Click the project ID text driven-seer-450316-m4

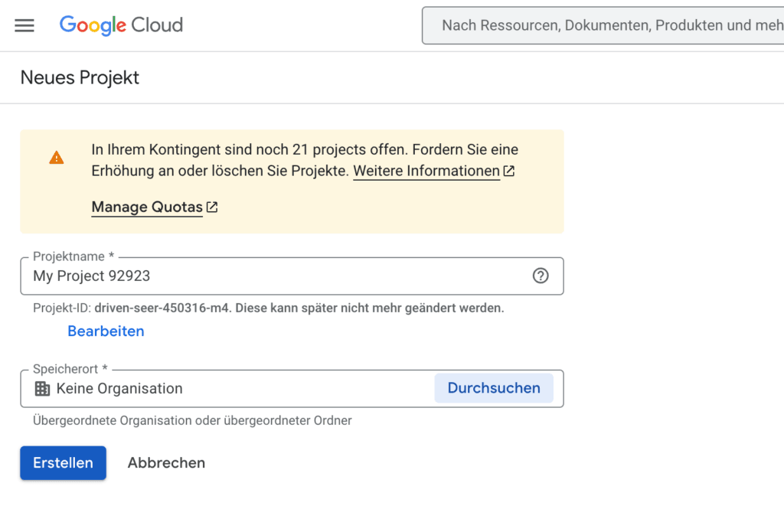click(x=162, y=308)
